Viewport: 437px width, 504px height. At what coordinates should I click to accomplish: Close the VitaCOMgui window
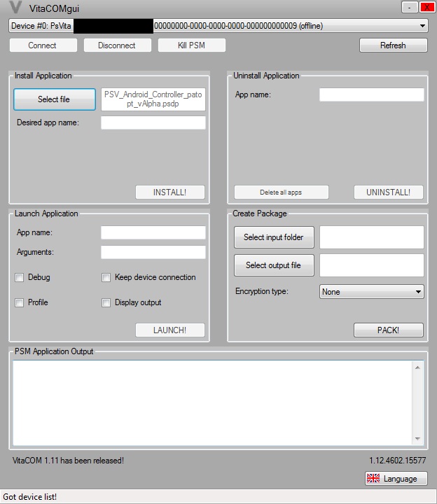(427, 7)
